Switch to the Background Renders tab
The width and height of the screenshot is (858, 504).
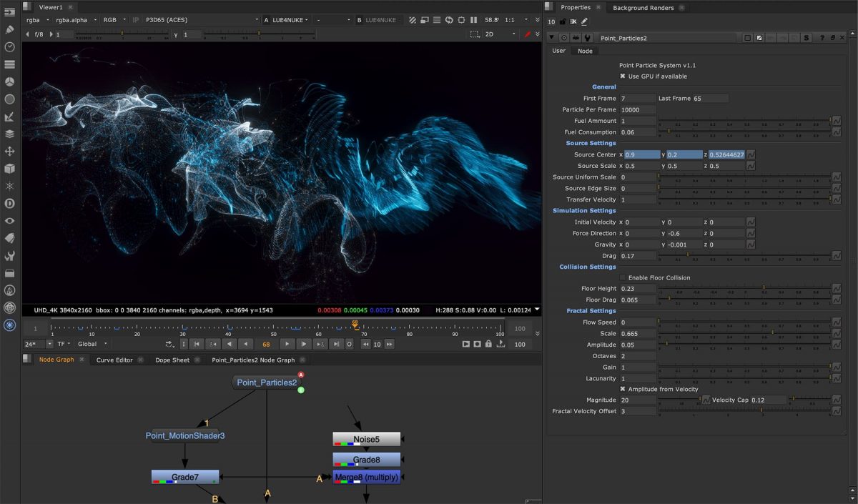[x=643, y=7]
